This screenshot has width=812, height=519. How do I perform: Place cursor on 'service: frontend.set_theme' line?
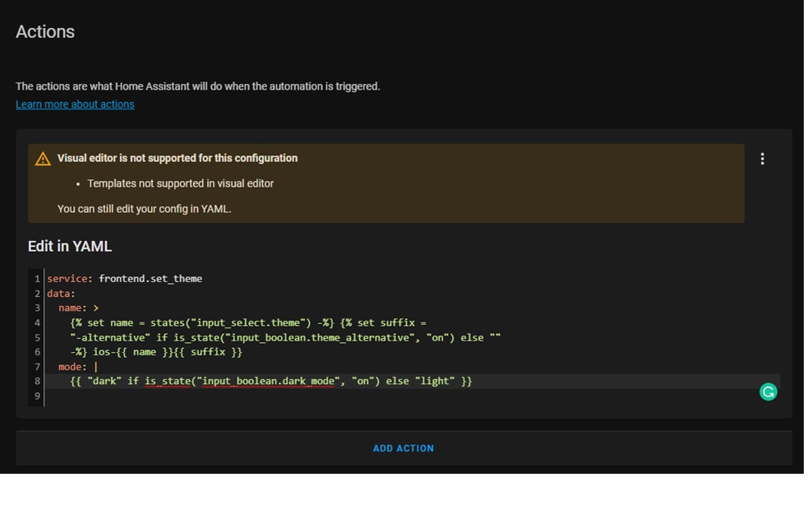tap(124, 279)
